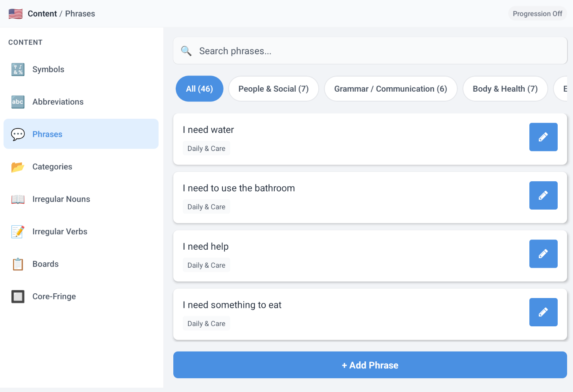573x392 pixels.
Task: Filter by Grammar / Communication category
Action: pyautogui.click(x=390, y=89)
